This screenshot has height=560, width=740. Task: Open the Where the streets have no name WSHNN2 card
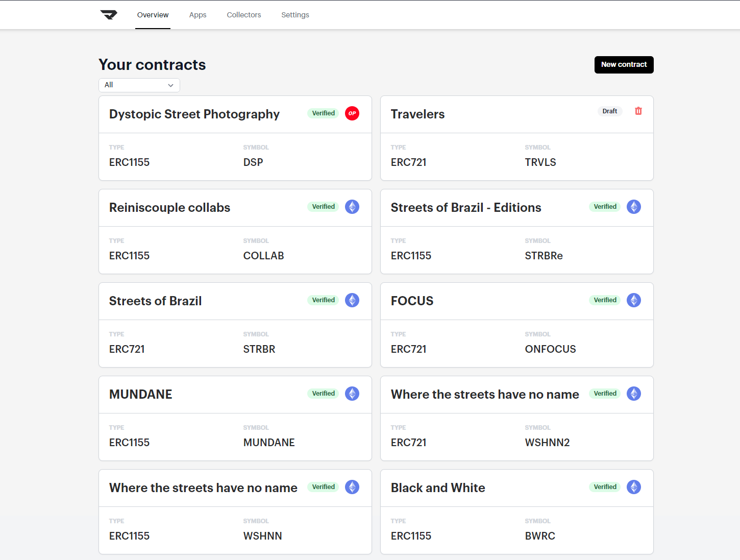(517, 419)
